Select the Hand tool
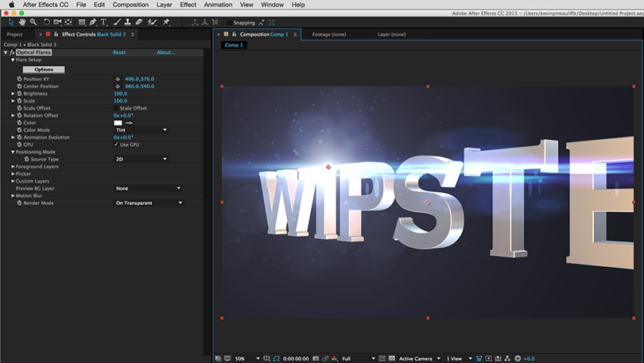This screenshot has width=644, height=363. click(x=21, y=22)
